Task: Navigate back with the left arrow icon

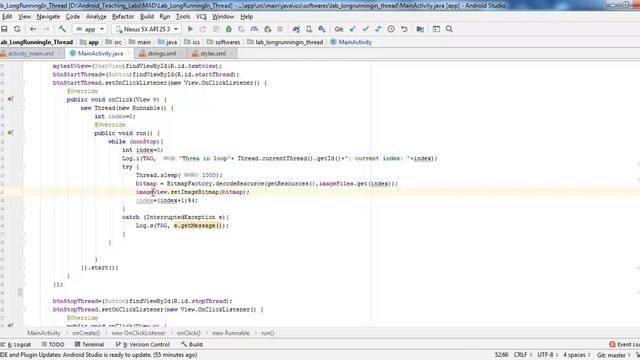Action: (x=33, y=29)
